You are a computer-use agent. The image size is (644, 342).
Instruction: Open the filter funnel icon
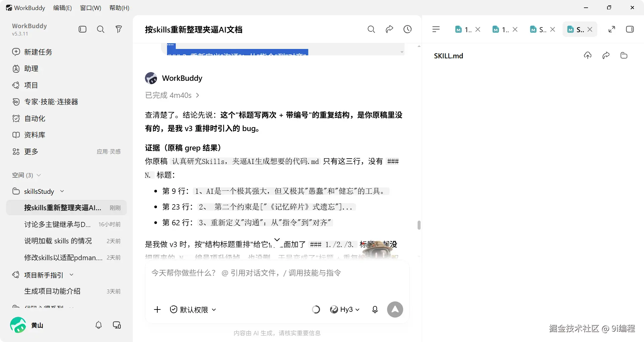pos(118,29)
